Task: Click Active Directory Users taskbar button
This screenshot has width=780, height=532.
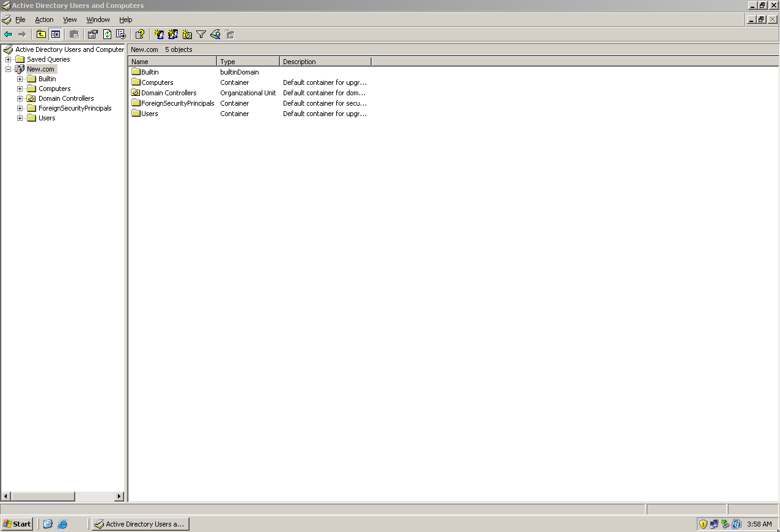Action: (x=140, y=524)
